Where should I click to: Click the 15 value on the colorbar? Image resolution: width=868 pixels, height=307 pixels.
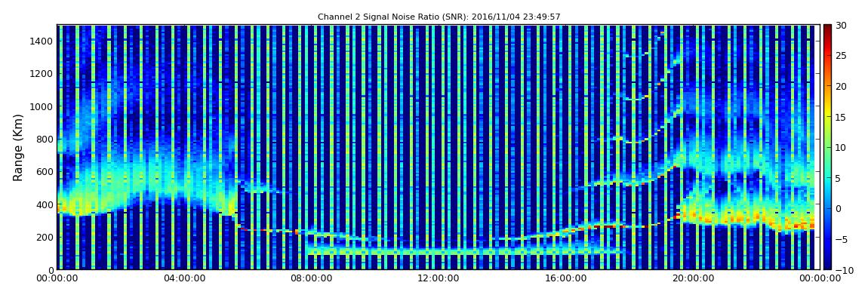click(842, 117)
